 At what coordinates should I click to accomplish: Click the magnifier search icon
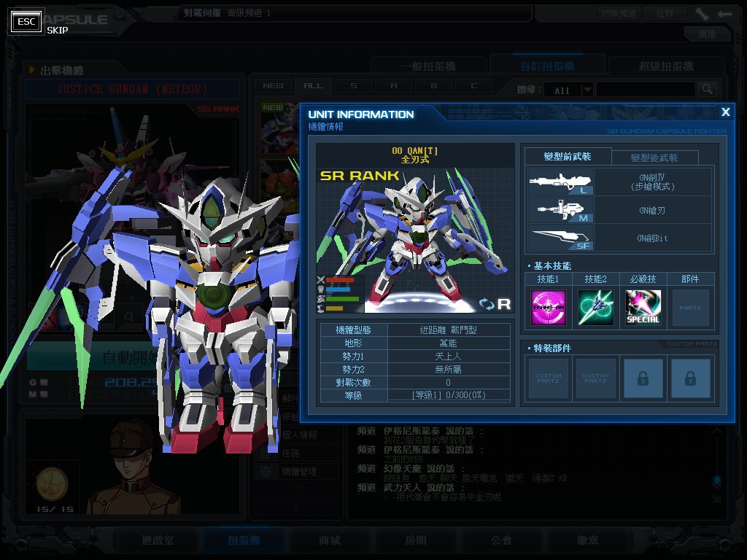[708, 89]
